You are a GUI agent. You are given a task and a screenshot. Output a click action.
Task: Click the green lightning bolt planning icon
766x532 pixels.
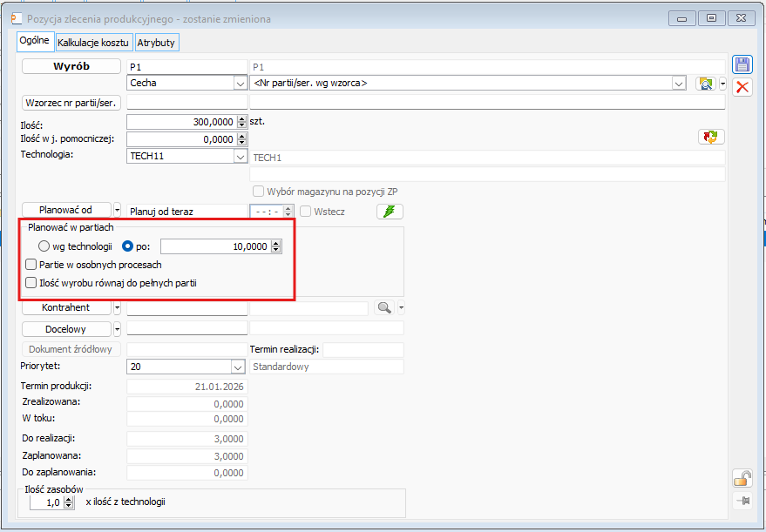pyautogui.click(x=390, y=211)
